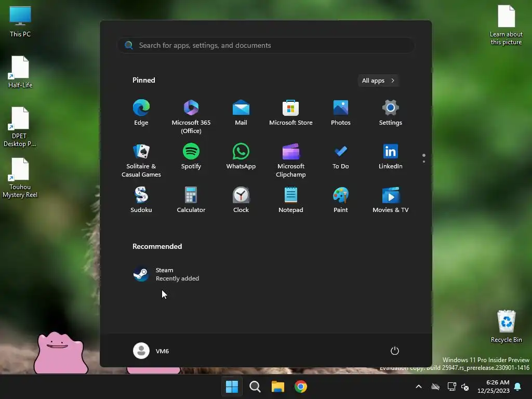This screenshot has height=399, width=532.
Task: Open notifications bell icon
Action: pos(518,387)
